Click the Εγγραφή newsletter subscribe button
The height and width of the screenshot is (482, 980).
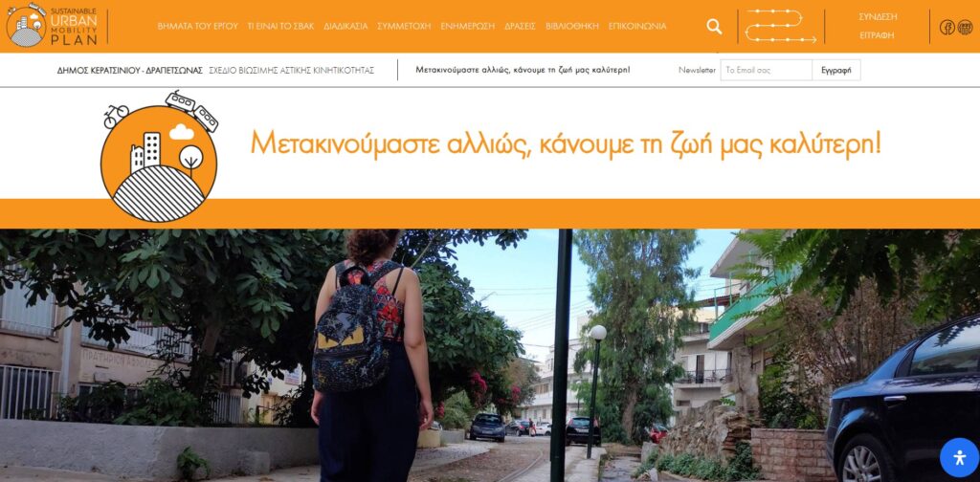836,70
